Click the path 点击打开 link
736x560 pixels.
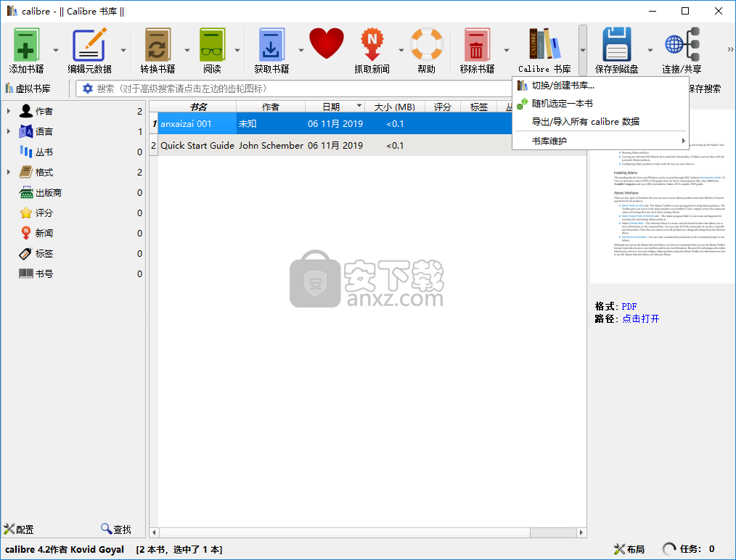(x=641, y=319)
